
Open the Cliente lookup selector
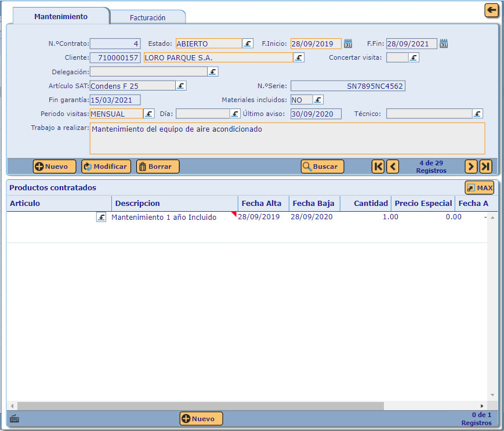(299, 57)
